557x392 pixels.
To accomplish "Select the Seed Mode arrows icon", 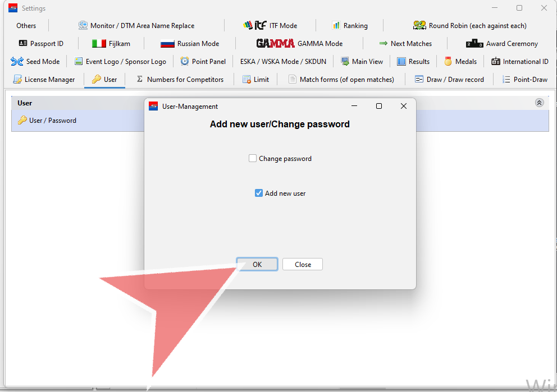I will tap(17, 61).
